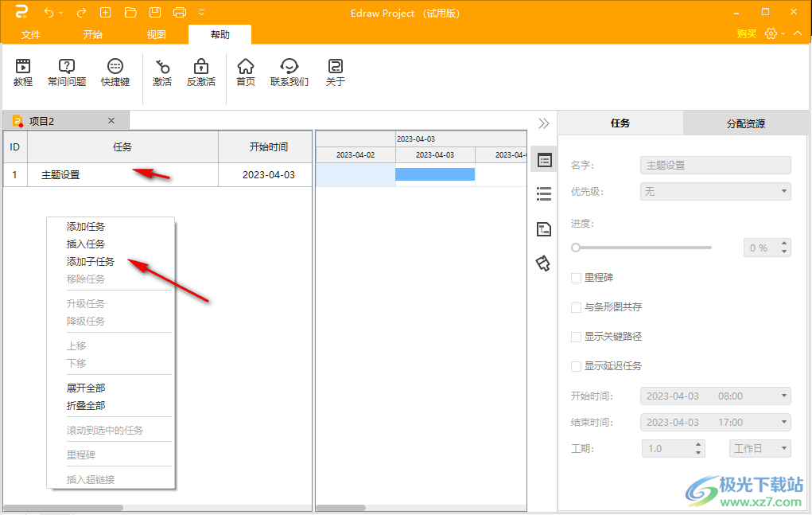Click the 2023-04-02 Gantt date header

tap(355, 155)
